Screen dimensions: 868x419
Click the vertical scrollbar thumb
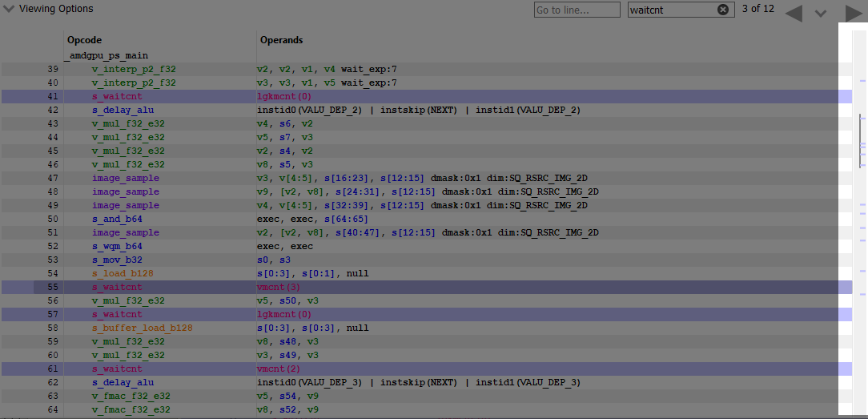(x=862, y=140)
